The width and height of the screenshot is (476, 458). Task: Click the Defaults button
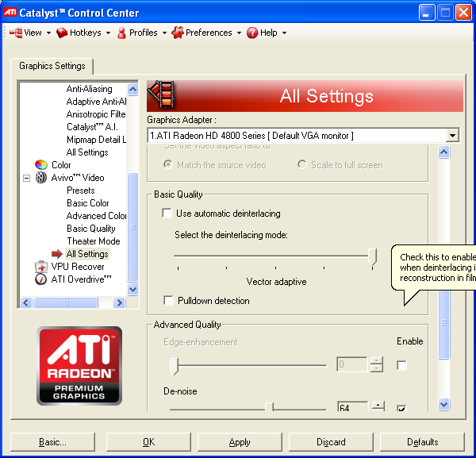(x=422, y=442)
